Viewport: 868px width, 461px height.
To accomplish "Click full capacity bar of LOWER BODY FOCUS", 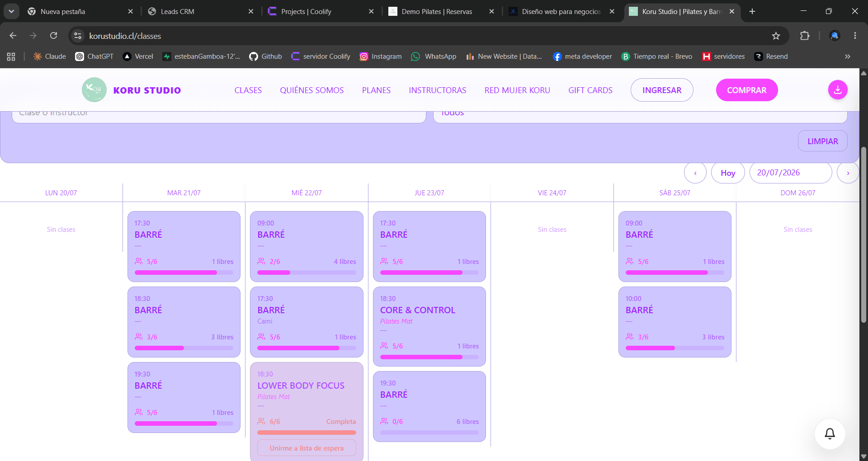I will [x=307, y=433].
